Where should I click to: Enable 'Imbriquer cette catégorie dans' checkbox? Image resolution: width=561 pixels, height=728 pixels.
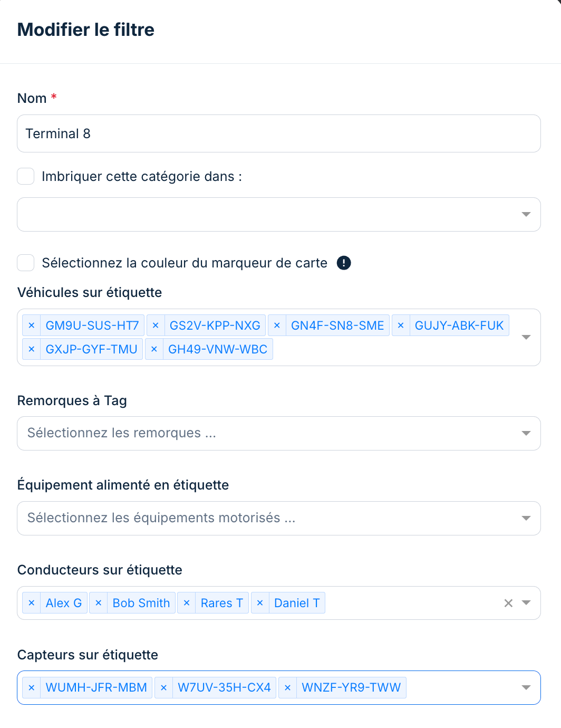coord(26,176)
